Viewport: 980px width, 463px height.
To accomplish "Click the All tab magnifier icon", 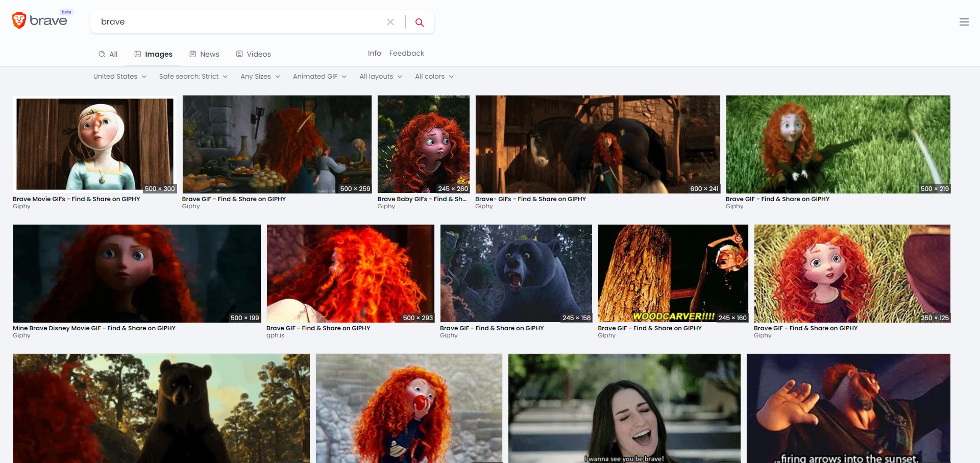I will click(x=102, y=54).
